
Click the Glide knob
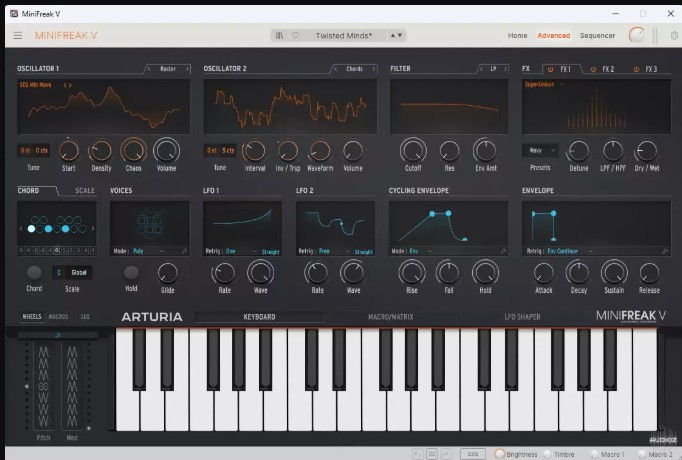click(x=167, y=273)
